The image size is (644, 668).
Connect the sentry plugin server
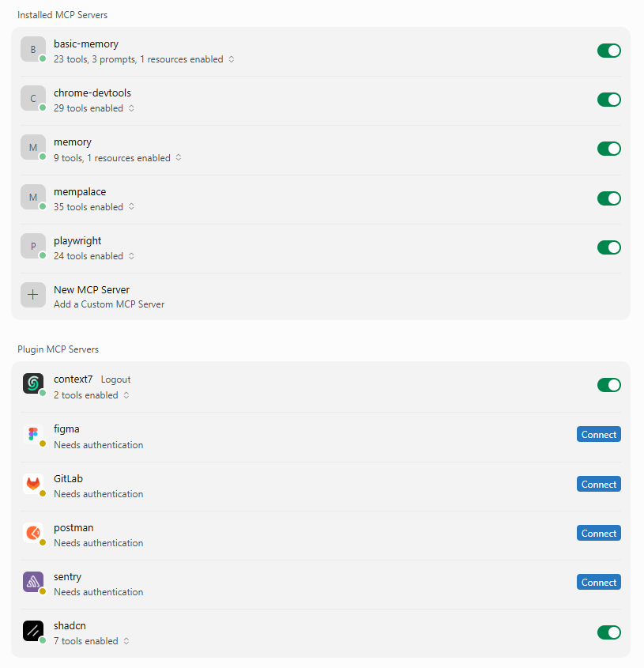[599, 582]
